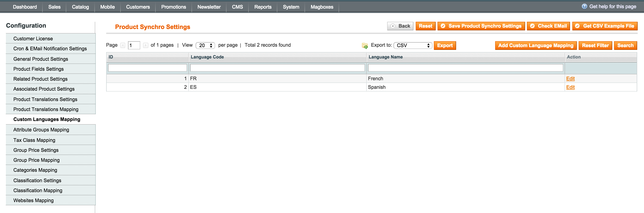Screen dimensions: 644x213
Task: Click the Search button
Action: pos(625,46)
